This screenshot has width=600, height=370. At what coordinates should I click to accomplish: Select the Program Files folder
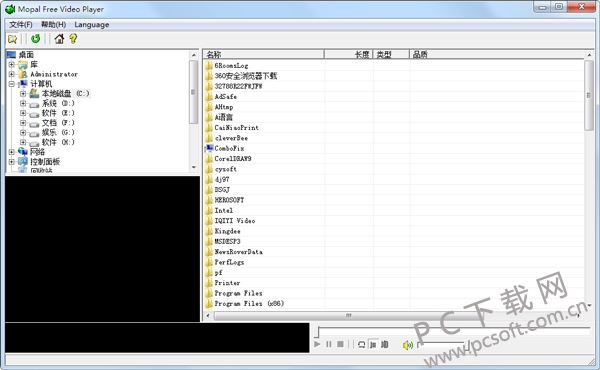(x=238, y=293)
